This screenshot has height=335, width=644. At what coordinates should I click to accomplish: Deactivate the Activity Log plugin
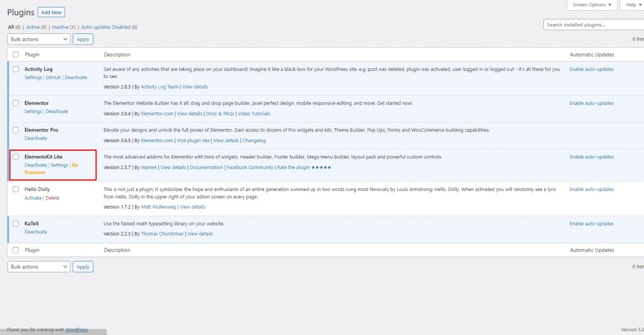tap(75, 77)
